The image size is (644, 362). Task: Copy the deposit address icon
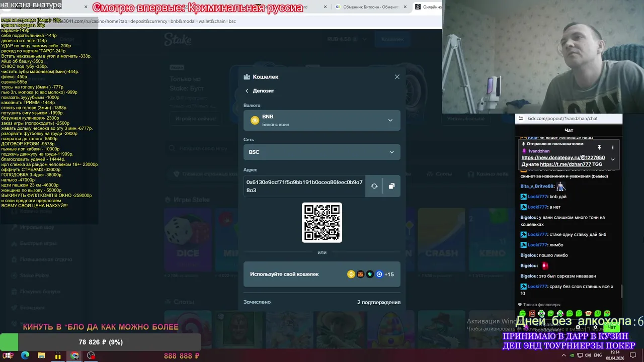[x=391, y=186]
